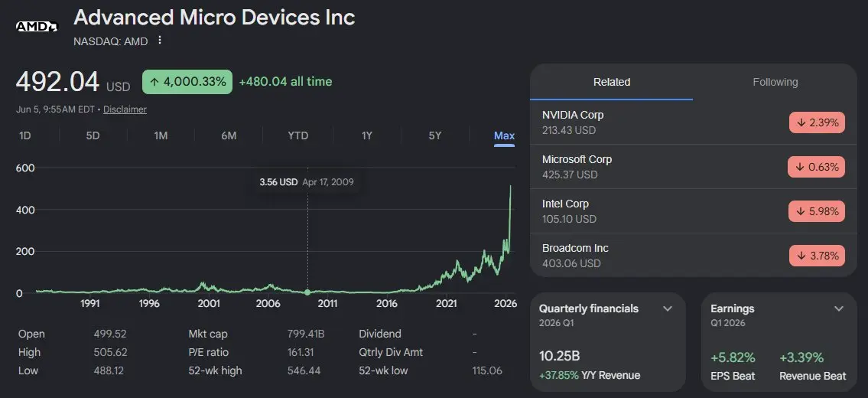Expand the Earnings card chevron
Image resolution: width=868 pixels, height=398 pixels.
point(839,308)
